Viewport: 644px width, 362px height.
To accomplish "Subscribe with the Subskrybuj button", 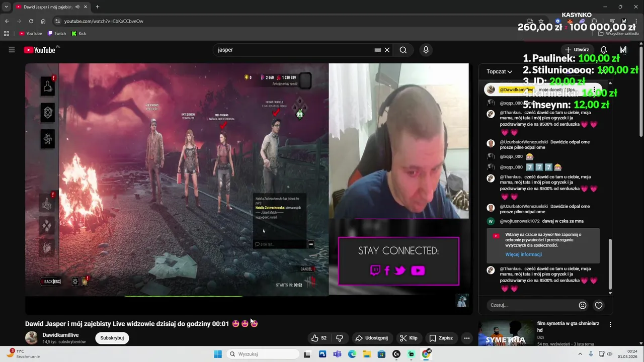I will click(x=112, y=338).
